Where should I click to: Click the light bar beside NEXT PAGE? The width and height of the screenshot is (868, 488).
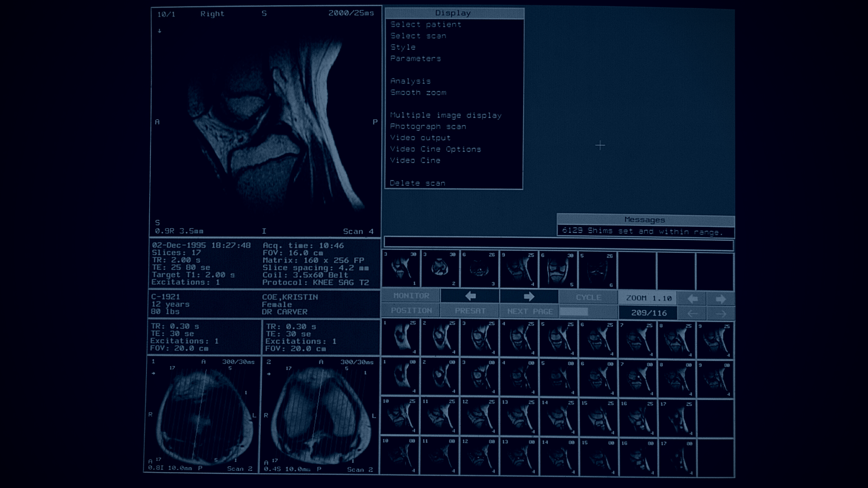tap(574, 312)
